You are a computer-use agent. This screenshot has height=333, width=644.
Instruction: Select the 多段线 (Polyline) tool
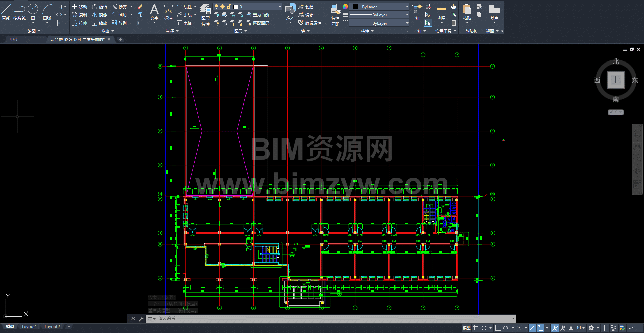click(20, 12)
